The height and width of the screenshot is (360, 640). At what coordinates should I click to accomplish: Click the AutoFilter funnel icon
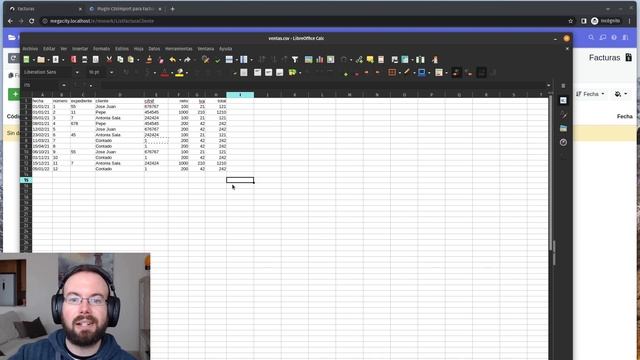point(295,60)
